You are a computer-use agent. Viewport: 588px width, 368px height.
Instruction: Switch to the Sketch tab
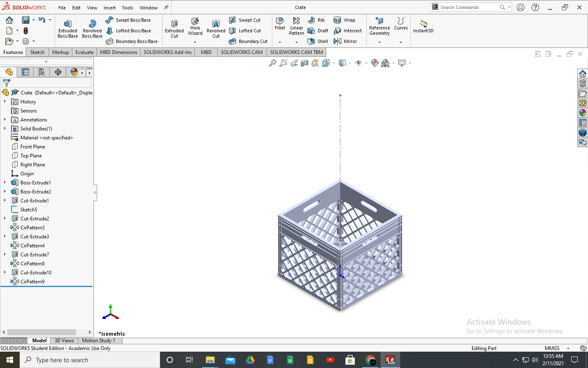click(x=37, y=52)
